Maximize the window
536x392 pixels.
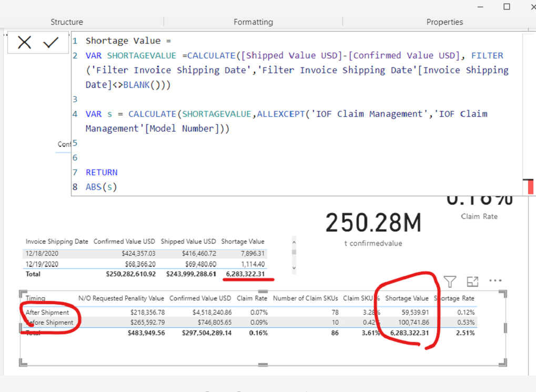(x=507, y=6)
